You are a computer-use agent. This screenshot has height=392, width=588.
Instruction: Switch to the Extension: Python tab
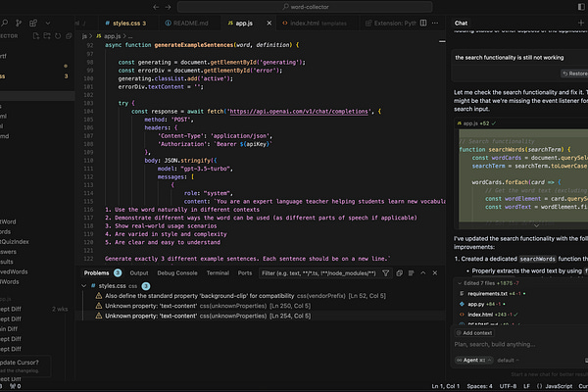point(390,24)
